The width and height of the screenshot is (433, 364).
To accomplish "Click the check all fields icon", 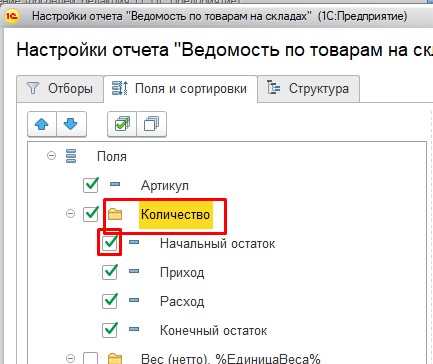I will pos(122,124).
